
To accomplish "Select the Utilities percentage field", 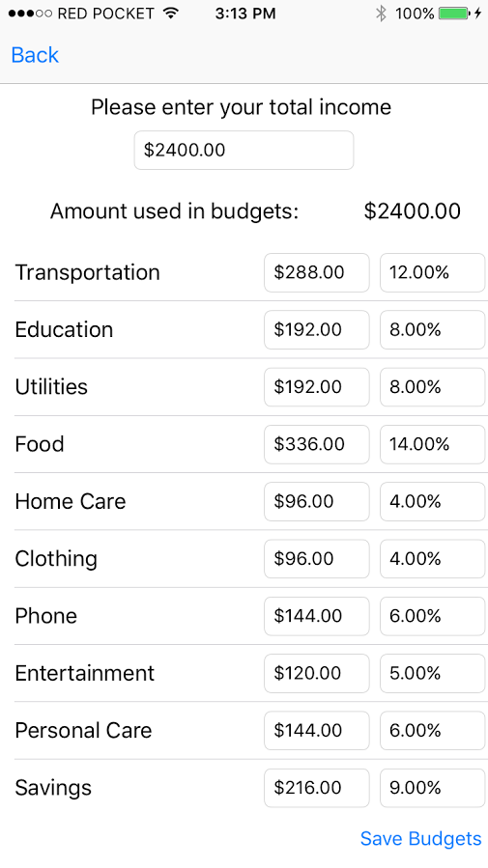I will click(432, 387).
